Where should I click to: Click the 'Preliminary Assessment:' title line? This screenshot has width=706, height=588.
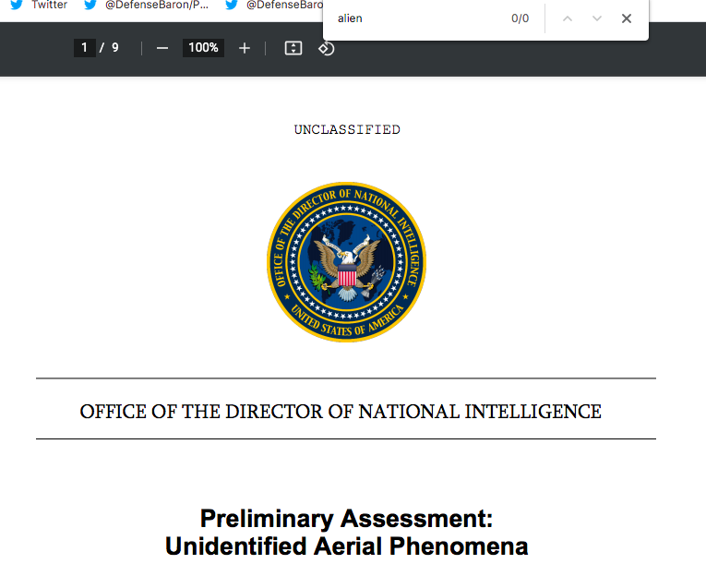346,518
